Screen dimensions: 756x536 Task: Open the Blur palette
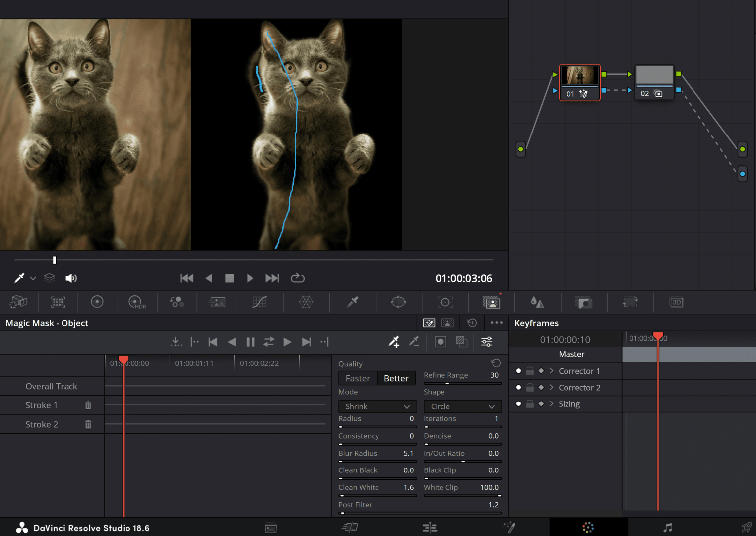point(537,302)
